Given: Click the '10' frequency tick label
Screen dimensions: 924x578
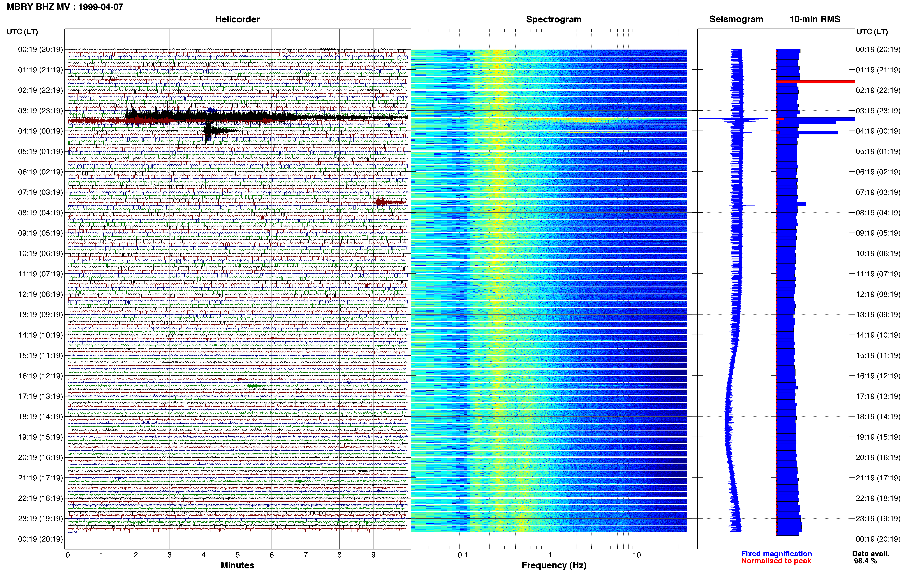Looking at the screenshot, I should [636, 555].
